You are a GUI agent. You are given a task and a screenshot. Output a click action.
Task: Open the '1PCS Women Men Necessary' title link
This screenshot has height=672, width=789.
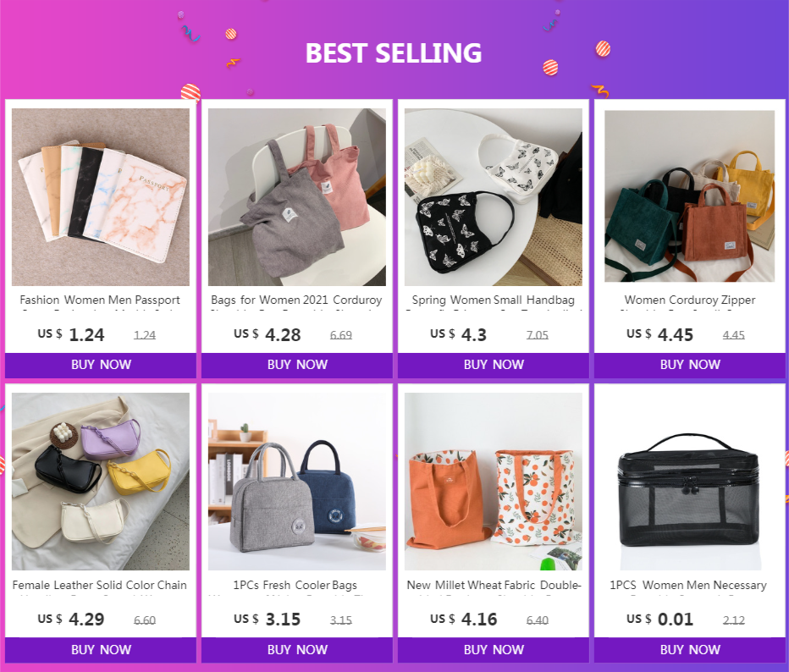click(688, 585)
